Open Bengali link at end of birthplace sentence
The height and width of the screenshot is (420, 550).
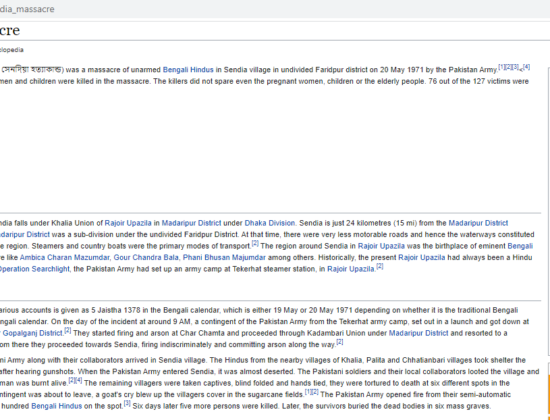(520, 246)
